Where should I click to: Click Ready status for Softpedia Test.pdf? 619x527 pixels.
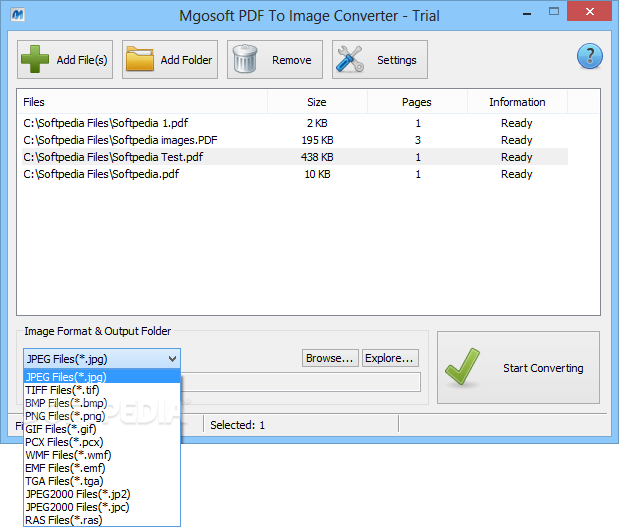click(x=517, y=157)
